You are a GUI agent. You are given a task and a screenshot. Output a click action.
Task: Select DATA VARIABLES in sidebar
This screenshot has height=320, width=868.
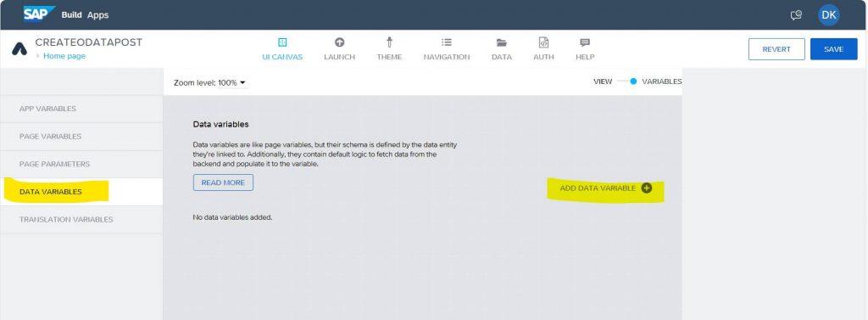(x=81, y=192)
